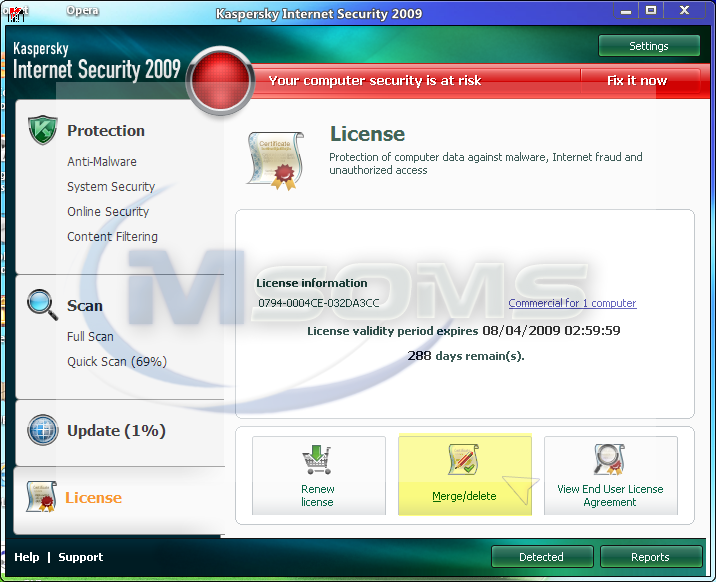Click the License certificate icon in sidebar
Screen dimensions: 716x582
coord(40,497)
